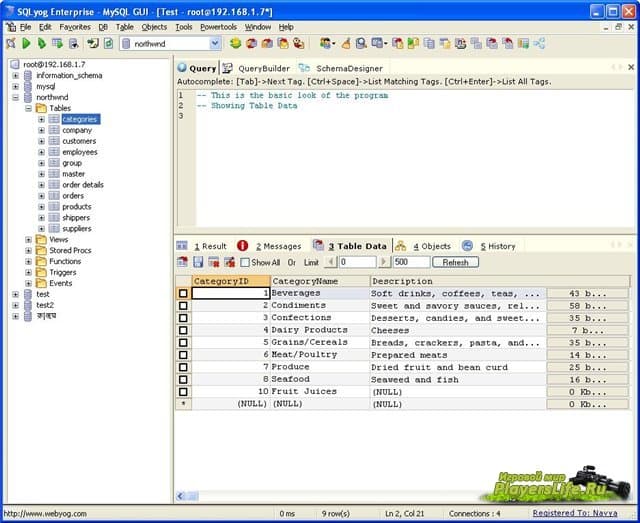Click the CategoryID column header
Screen dimensions: 640x523
(231, 281)
